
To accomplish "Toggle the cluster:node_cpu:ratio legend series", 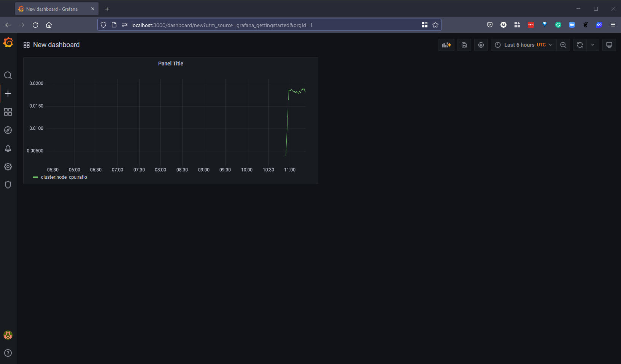I will click(x=64, y=177).
